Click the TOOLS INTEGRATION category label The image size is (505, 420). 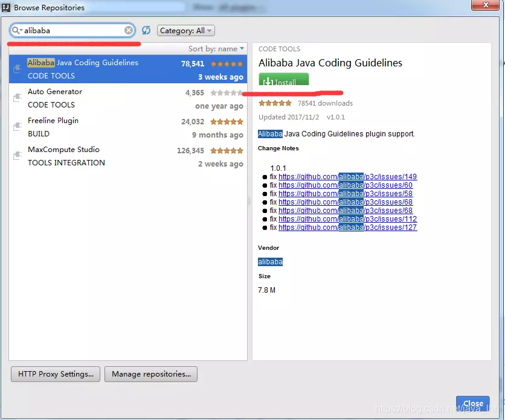tap(66, 163)
